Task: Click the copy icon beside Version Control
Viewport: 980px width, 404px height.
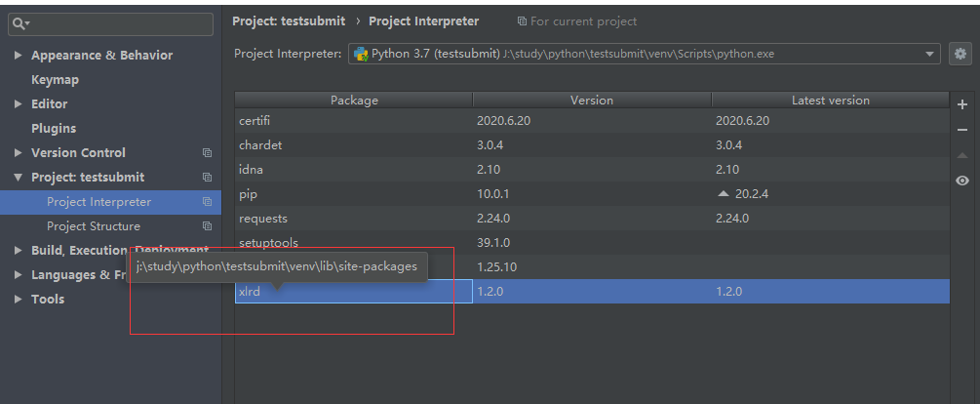Action: (x=207, y=153)
